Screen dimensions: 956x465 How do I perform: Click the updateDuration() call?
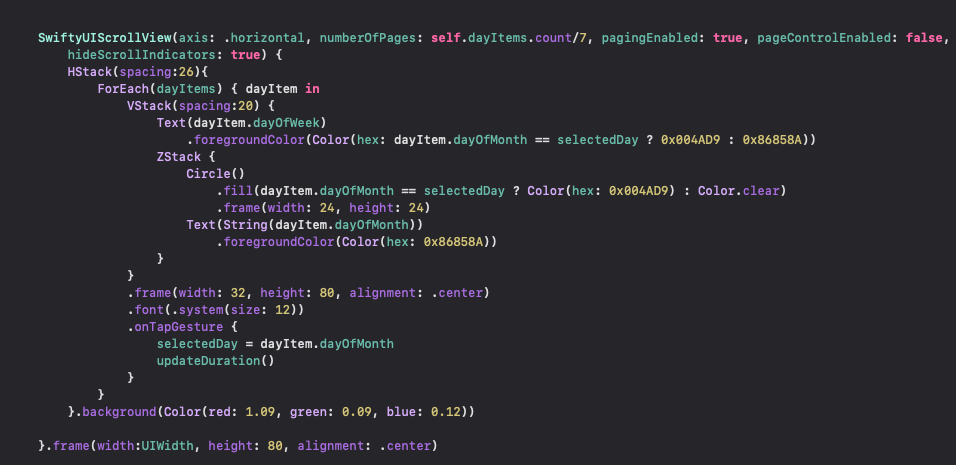click(216, 361)
